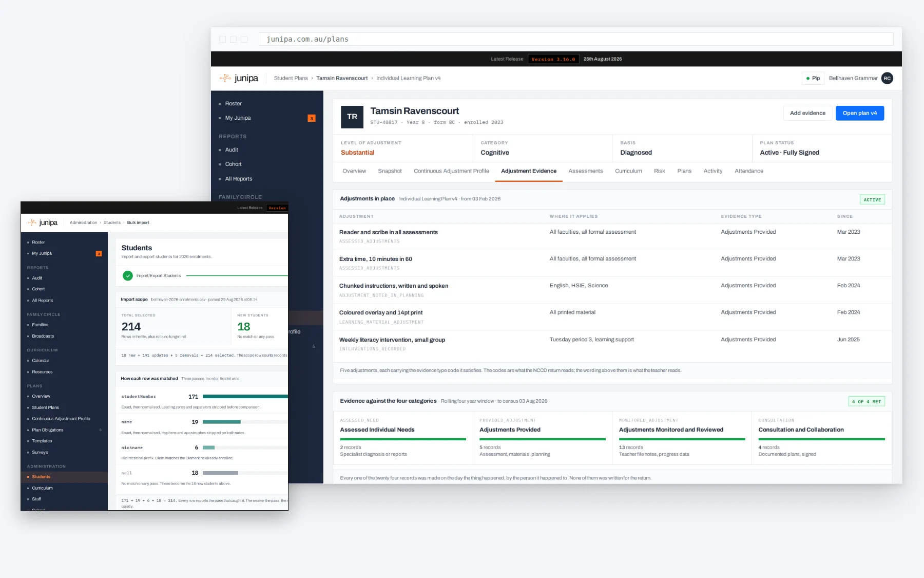Open Plan Obligations in the Bulk import sidebar
The image size is (924, 578).
(48, 430)
